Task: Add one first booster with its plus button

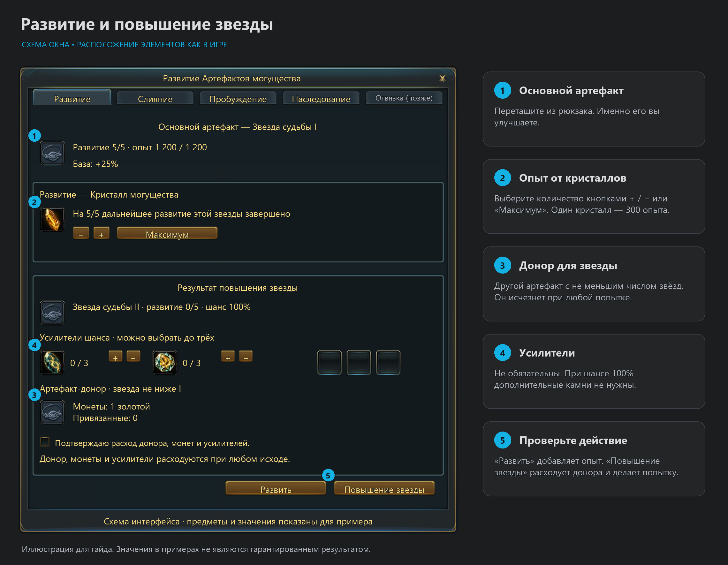Action: [x=115, y=356]
